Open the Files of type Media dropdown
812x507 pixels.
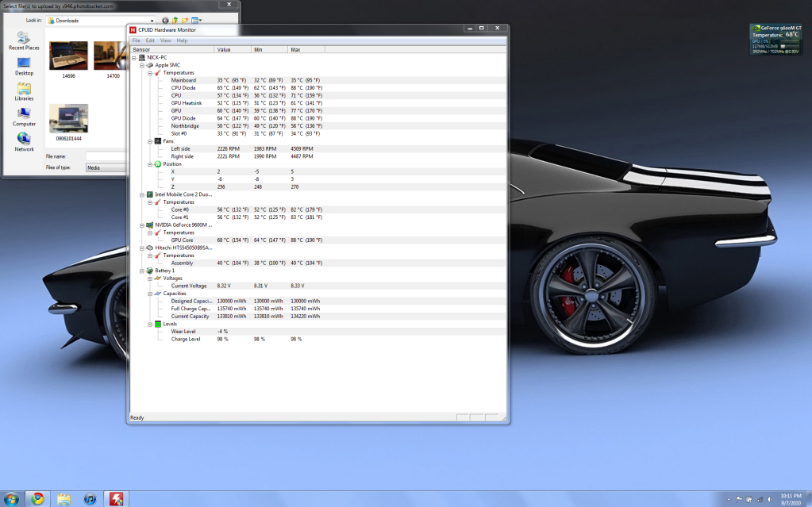(x=106, y=167)
